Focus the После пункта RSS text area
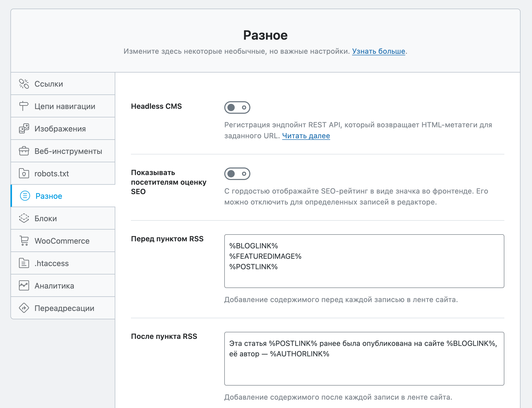This screenshot has height=408, width=532. click(364, 359)
